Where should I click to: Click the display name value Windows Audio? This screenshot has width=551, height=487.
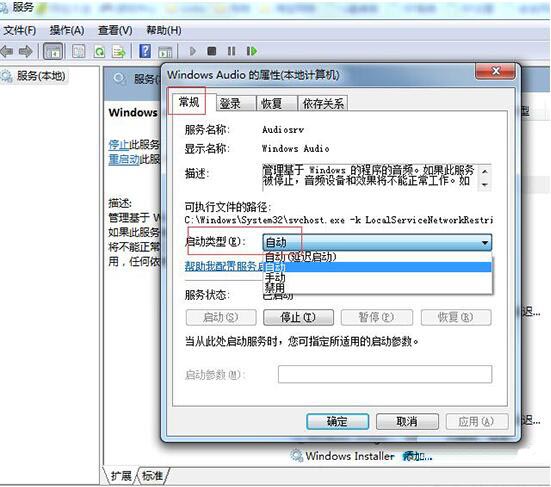[x=296, y=149]
